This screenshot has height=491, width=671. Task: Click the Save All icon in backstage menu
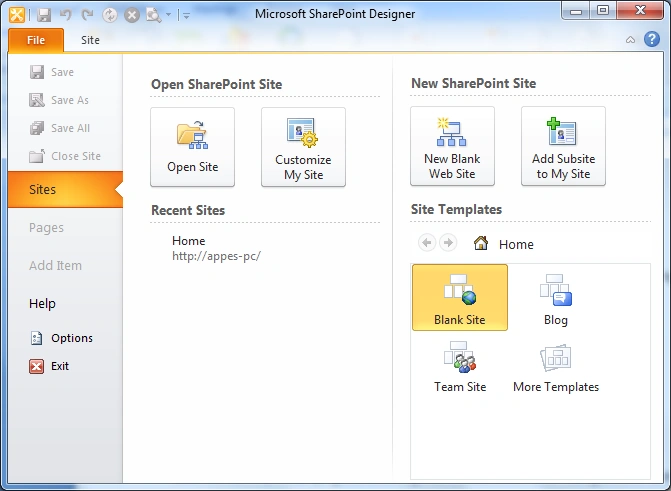pos(37,128)
